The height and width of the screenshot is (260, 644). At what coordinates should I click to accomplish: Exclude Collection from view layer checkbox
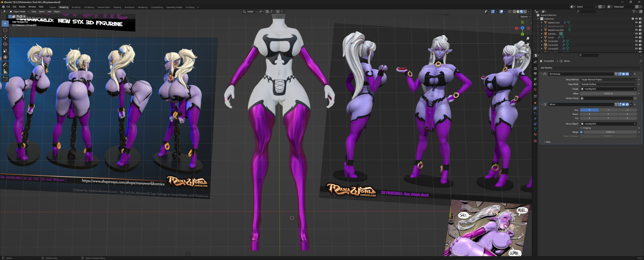click(x=633, y=19)
